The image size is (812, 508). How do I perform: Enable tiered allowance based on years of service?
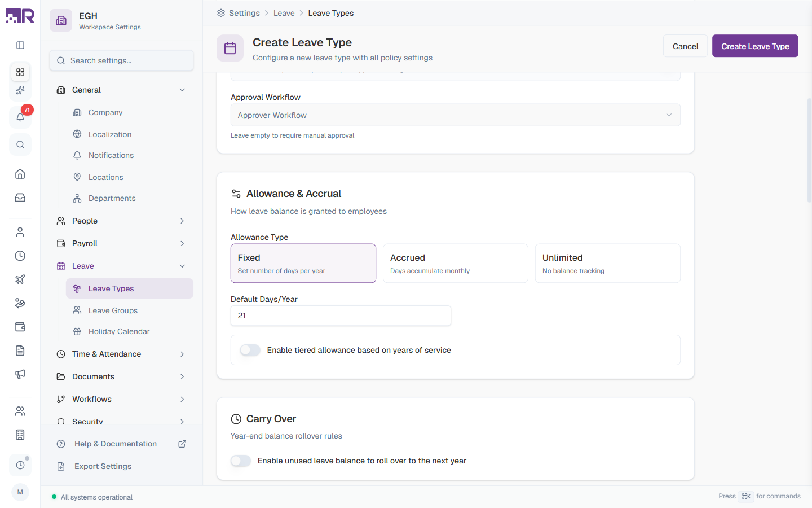pyautogui.click(x=250, y=350)
